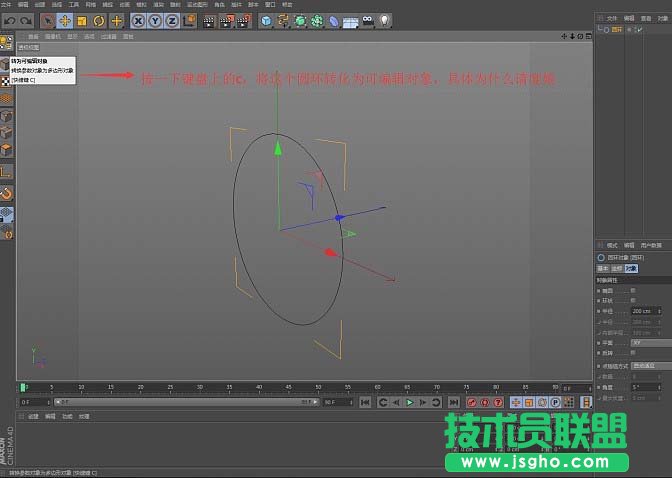Select the edges mode cube icon
672x478 pixels.
tap(6, 132)
